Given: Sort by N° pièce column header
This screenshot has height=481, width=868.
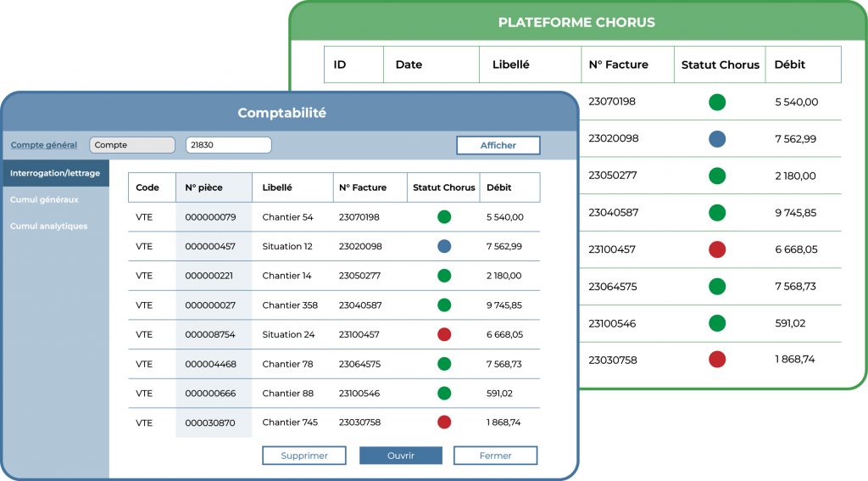Looking at the screenshot, I should (x=214, y=187).
